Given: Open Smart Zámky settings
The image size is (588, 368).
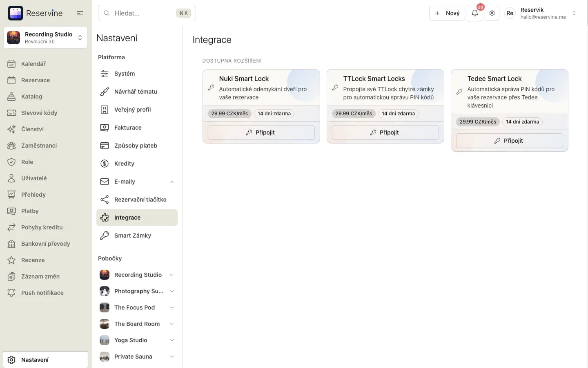Looking at the screenshot, I should pyautogui.click(x=137, y=236).
